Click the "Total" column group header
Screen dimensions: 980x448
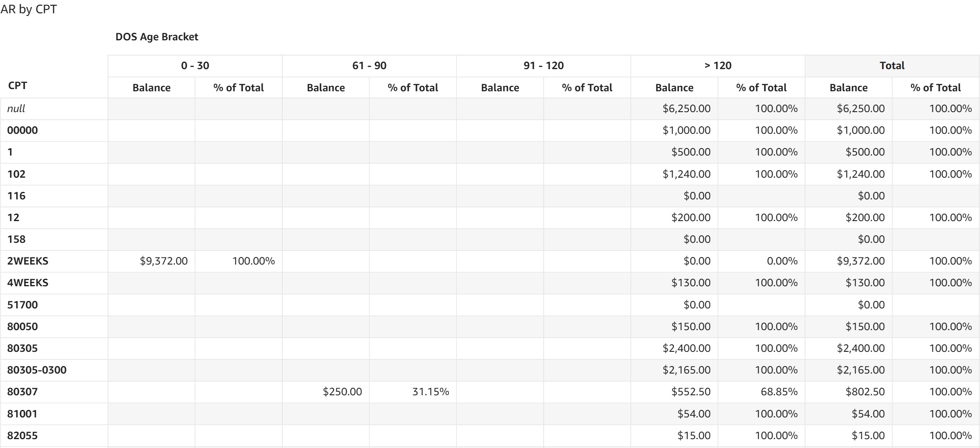[892, 66]
